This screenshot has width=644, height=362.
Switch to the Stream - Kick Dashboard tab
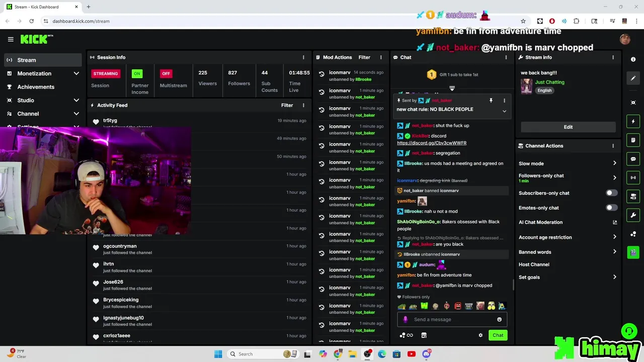click(x=43, y=7)
